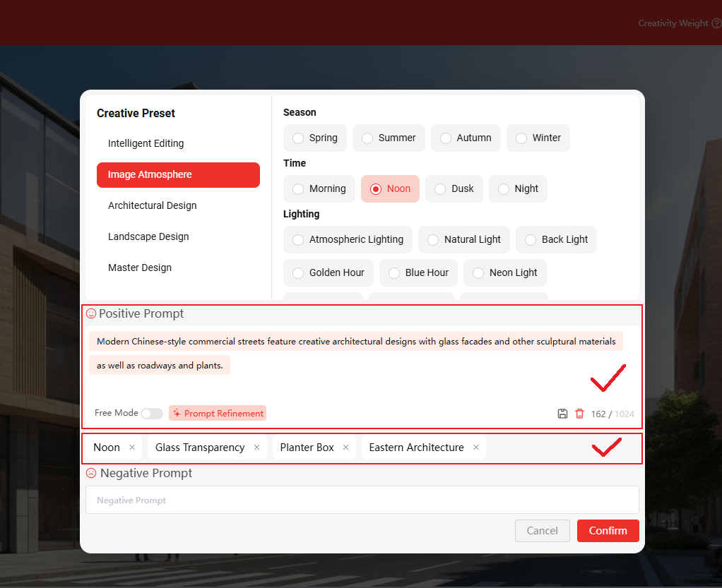Open the Intelligent Editing preset

tap(146, 143)
